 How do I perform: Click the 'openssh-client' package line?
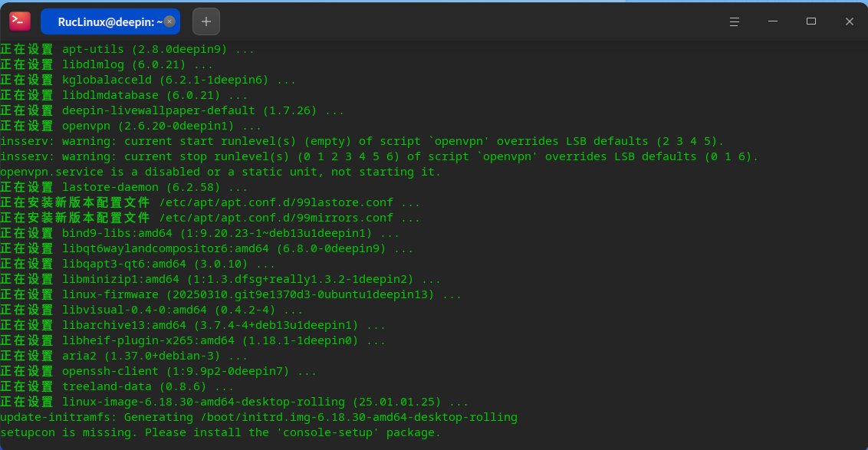point(158,371)
